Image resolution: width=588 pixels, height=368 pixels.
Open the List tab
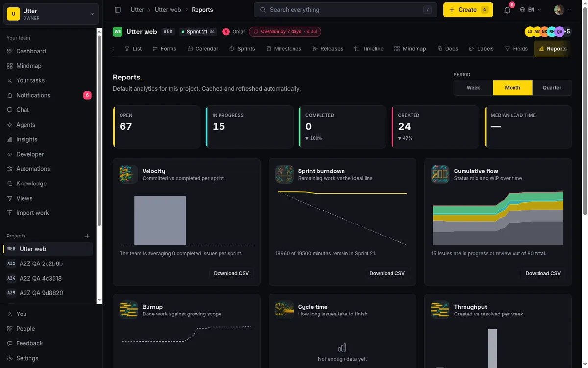[133, 49]
